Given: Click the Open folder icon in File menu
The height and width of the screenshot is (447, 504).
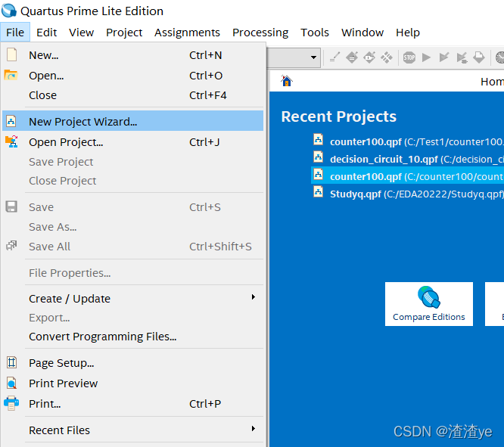Looking at the screenshot, I should [x=11, y=75].
